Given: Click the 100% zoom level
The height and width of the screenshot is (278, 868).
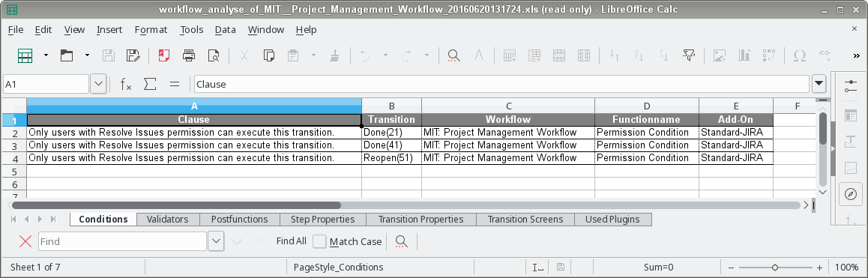Looking at the screenshot, I should pyautogui.click(x=846, y=268).
